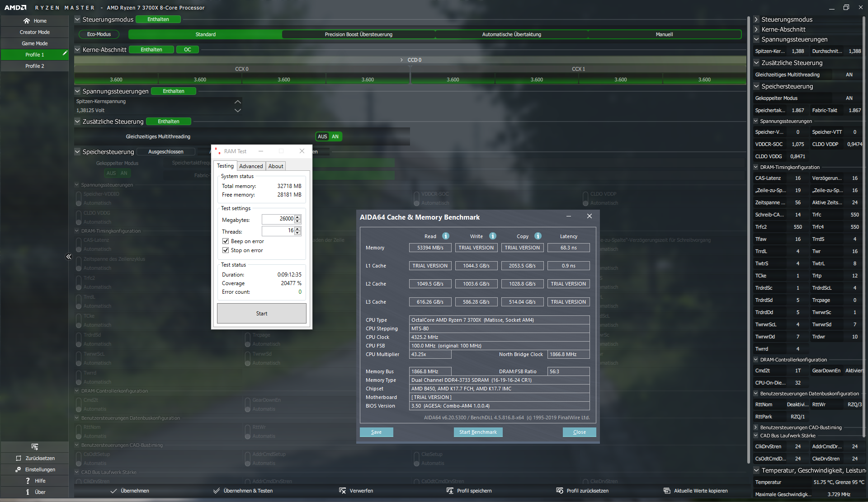Uncheck Beep on error checkbox
This screenshot has width=868, height=502.
click(226, 241)
